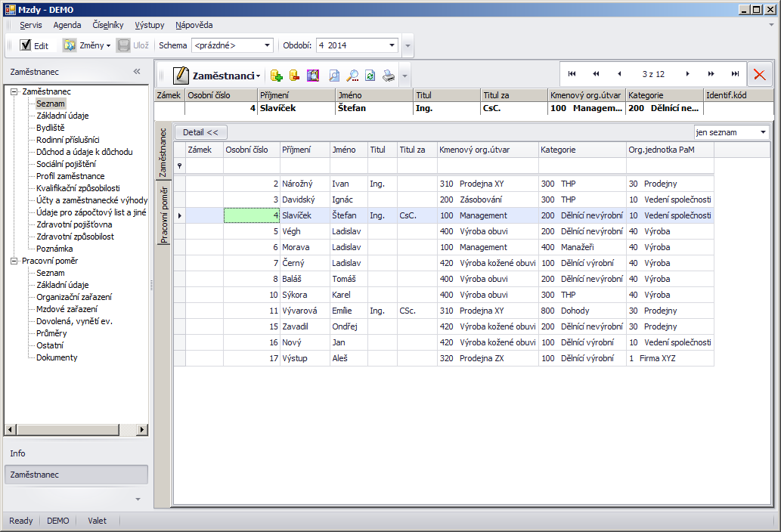Image resolution: width=781 pixels, height=532 pixels.
Task: Select Sociální pojištění in the tree
Action: click(x=66, y=164)
